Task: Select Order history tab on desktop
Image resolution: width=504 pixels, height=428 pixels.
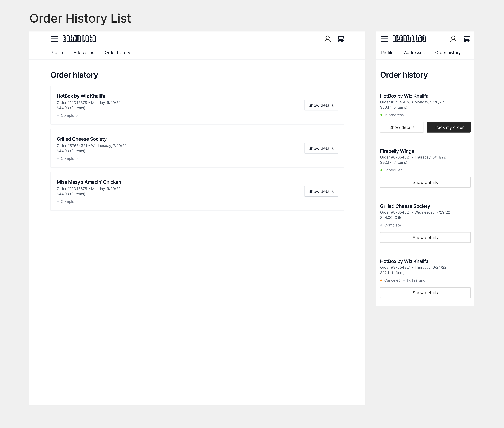Action: click(x=117, y=53)
